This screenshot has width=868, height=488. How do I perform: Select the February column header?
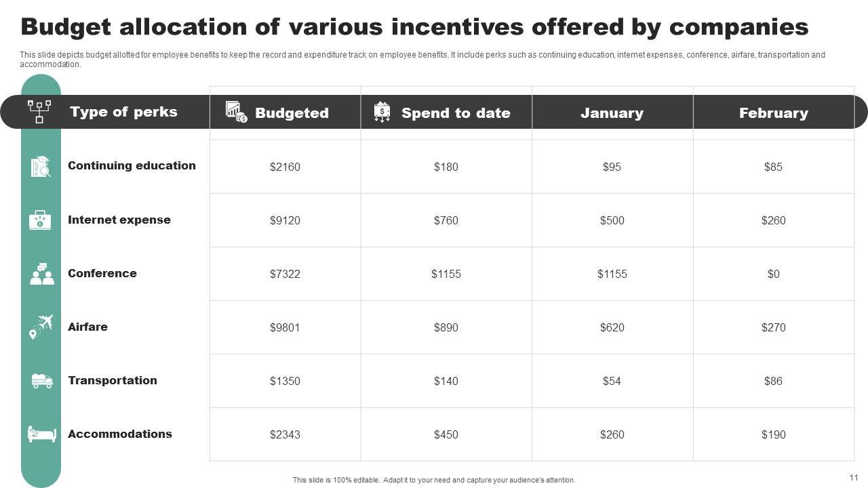point(773,113)
